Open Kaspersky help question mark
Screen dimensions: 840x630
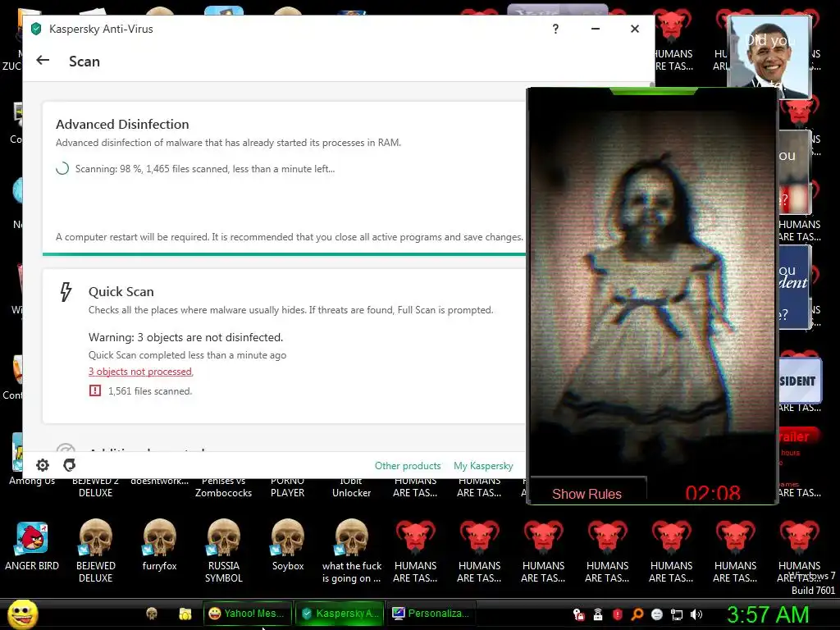555,29
